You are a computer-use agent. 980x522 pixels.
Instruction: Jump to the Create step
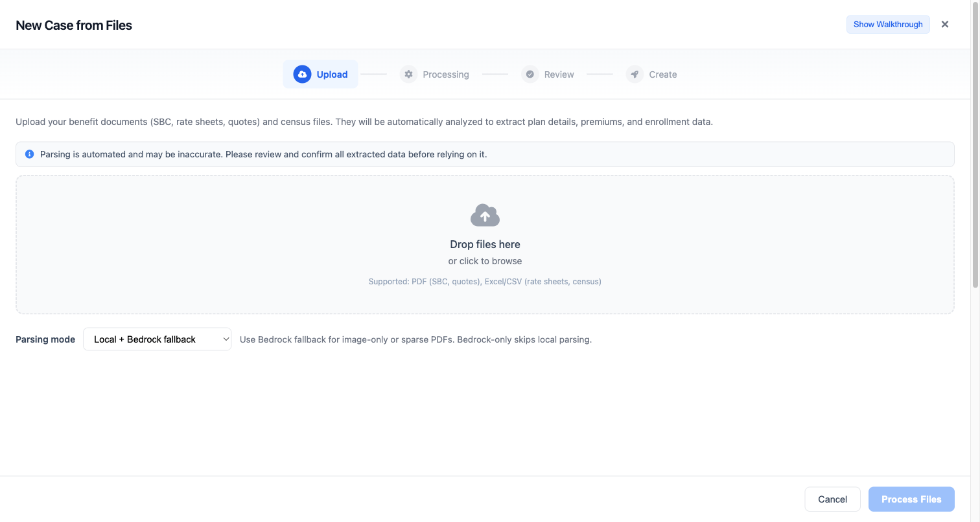(x=663, y=74)
